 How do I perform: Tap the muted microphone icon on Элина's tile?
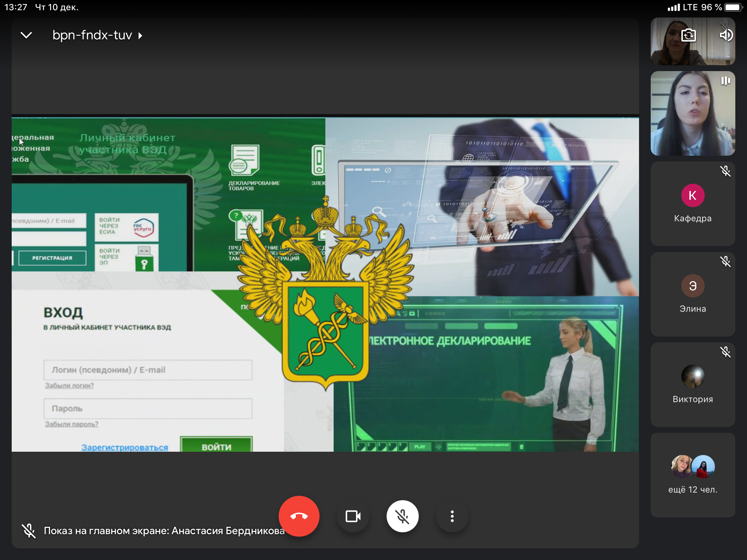tap(725, 261)
